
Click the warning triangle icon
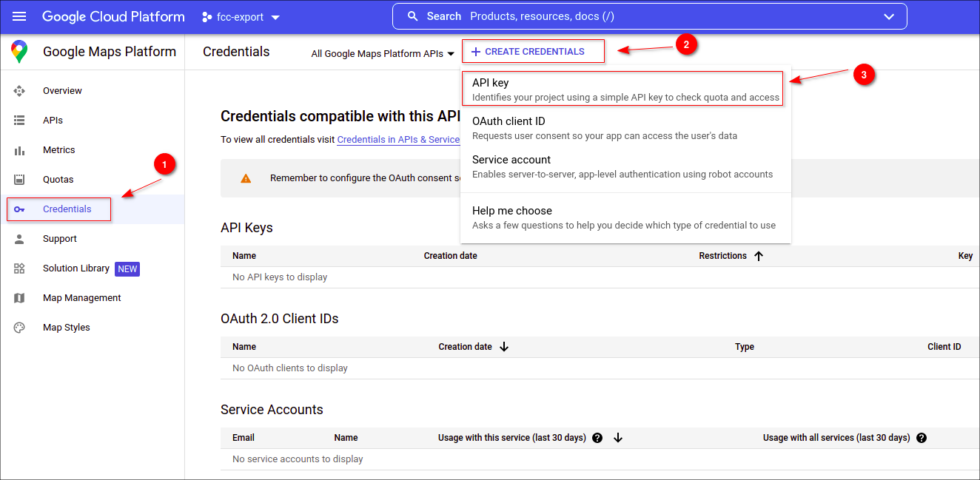246,178
